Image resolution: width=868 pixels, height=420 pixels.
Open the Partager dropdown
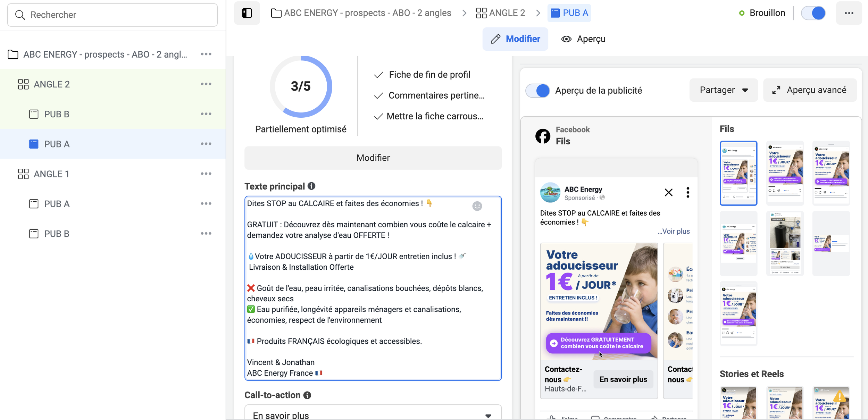pos(723,90)
